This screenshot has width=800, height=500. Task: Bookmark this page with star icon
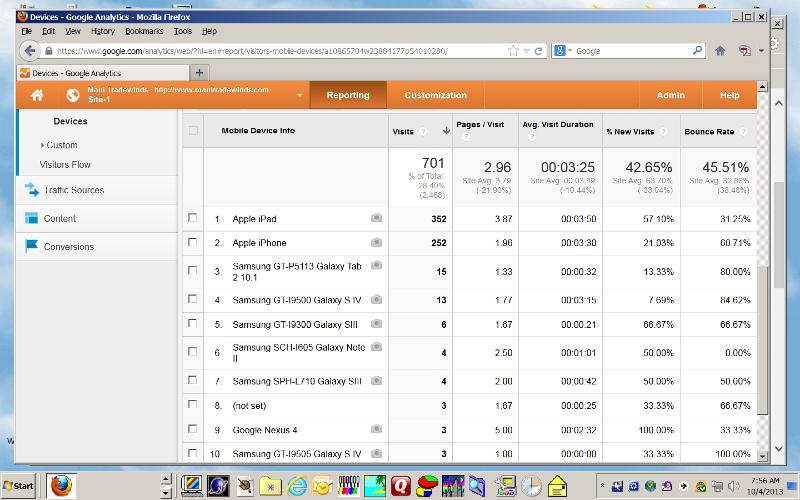tap(513, 51)
